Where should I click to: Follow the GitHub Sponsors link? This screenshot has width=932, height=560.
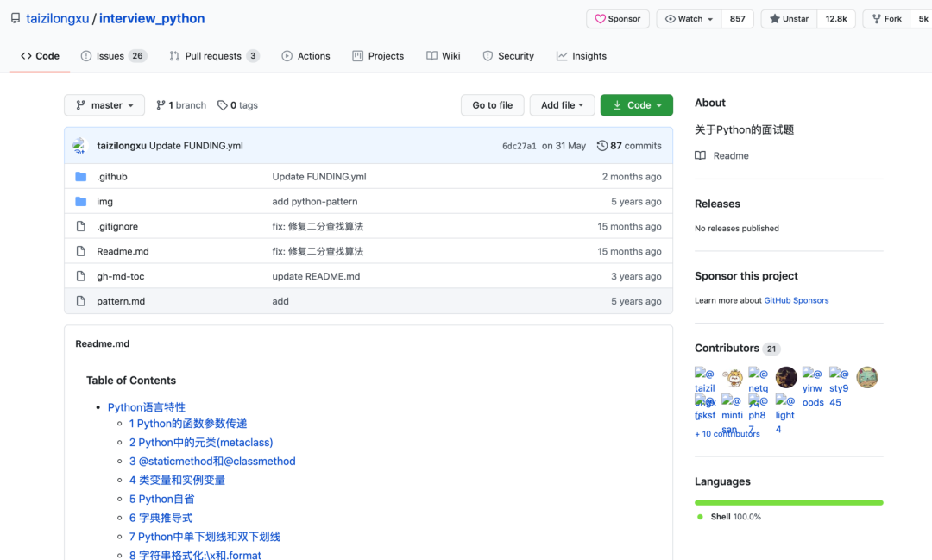click(x=796, y=301)
